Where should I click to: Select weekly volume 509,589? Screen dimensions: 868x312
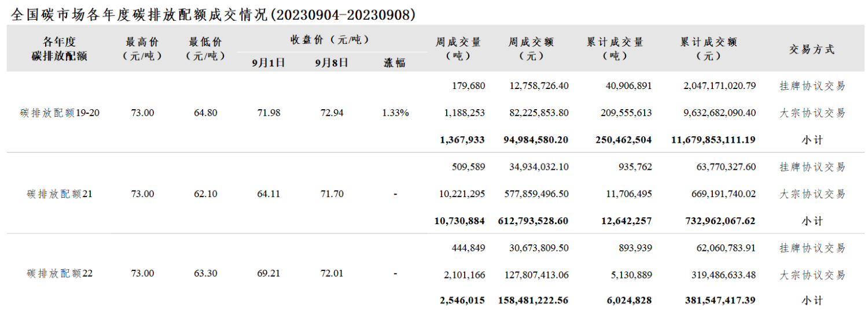[468, 167]
